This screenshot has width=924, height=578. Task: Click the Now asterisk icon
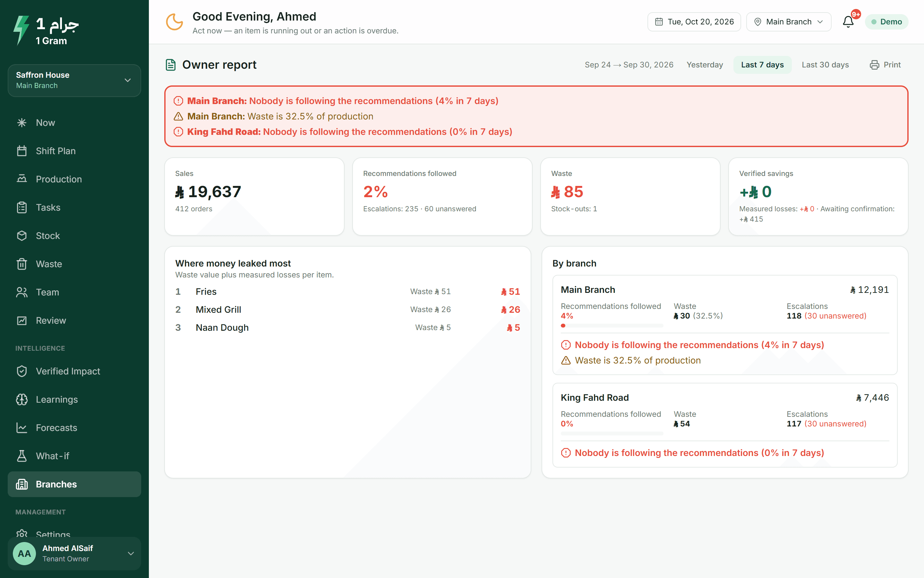(22, 123)
